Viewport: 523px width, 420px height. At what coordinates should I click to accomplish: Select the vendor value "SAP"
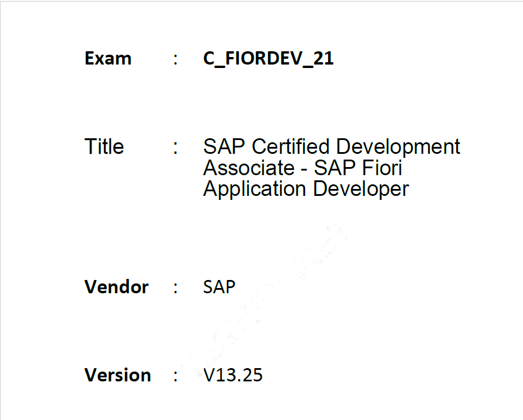click(x=219, y=287)
